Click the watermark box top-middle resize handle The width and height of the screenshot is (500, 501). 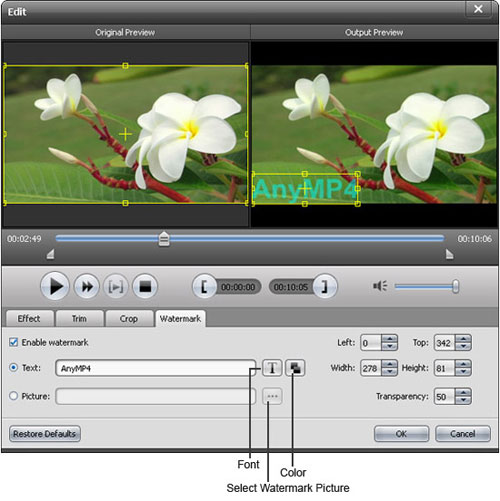pos(305,174)
